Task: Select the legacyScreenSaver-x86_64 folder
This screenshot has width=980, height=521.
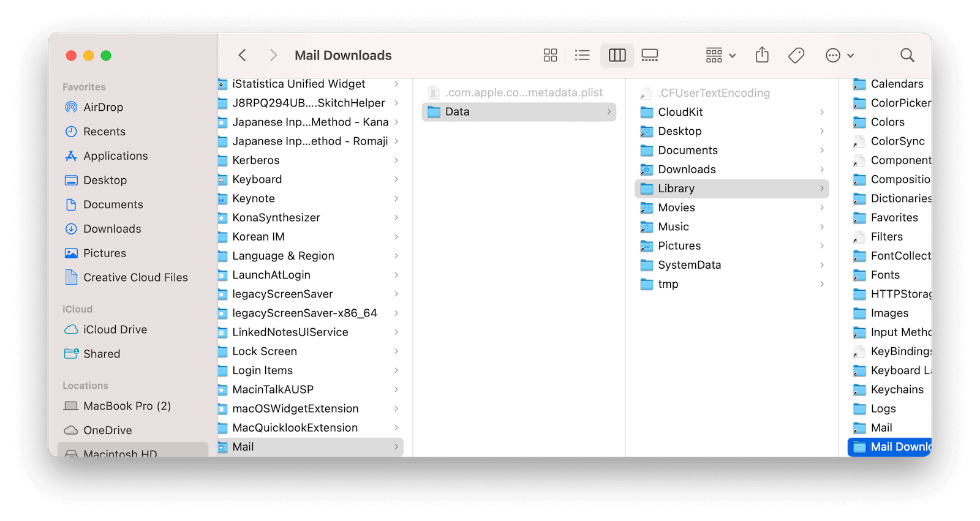Action: click(311, 313)
